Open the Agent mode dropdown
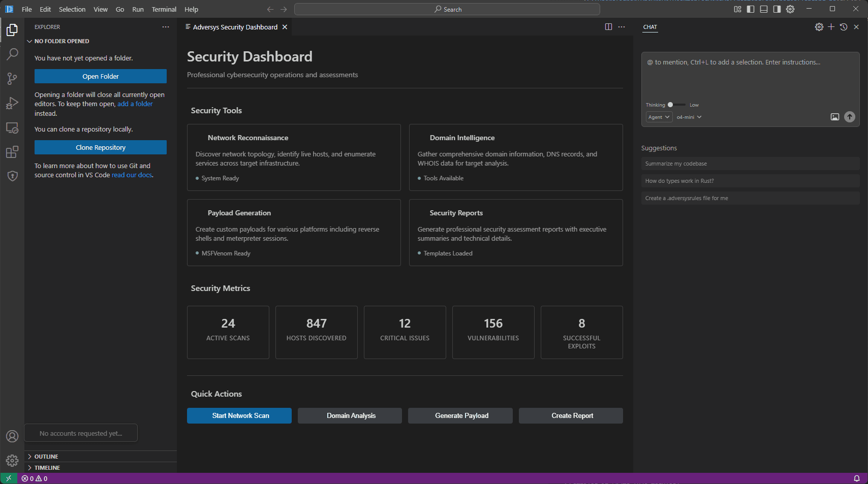This screenshot has height=484, width=868. click(x=659, y=117)
